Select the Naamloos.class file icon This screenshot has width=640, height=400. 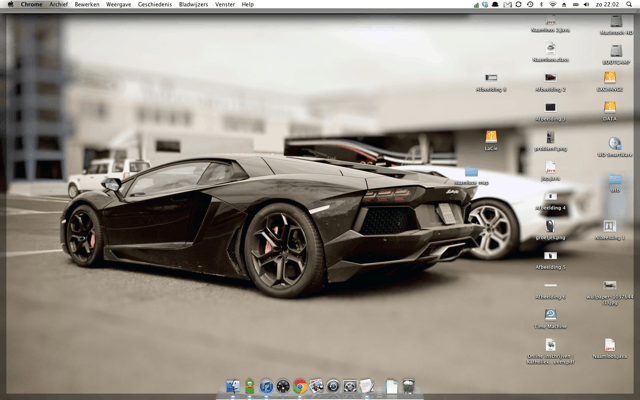(x=550, y=48)
